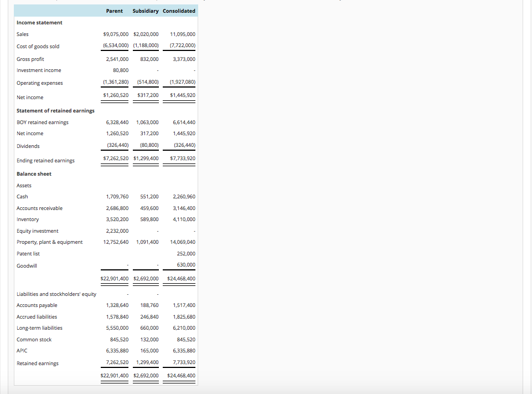
Task: Click the Statement of retained earnings heading
Action: (54, 110)
